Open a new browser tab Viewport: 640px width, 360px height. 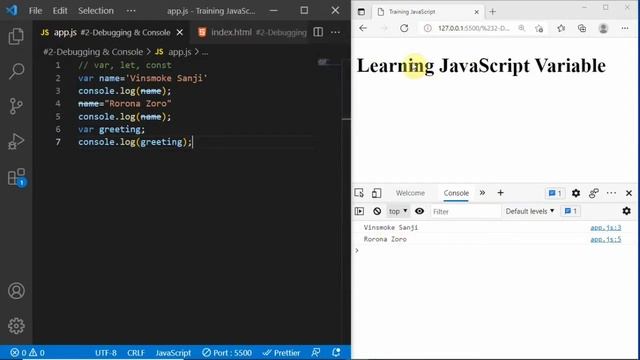tap(492, 11)
